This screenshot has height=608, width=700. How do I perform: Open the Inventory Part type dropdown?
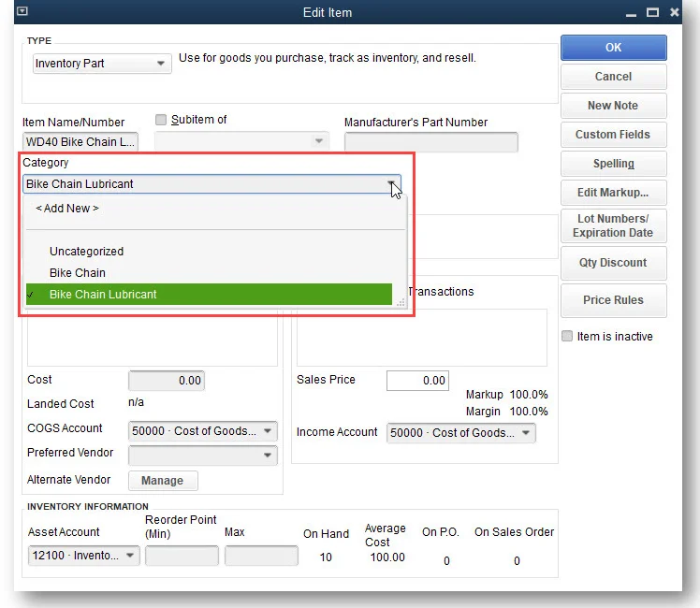coord(102,64)
